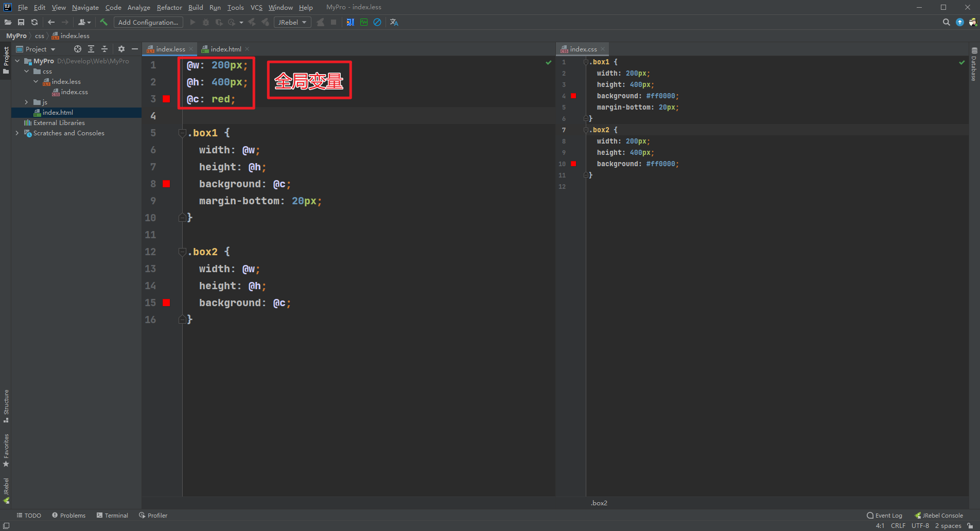Switch to the index.html editor tab
Image resolution: width=980 pixels, height=531 pixels.
tap(225, 49)
